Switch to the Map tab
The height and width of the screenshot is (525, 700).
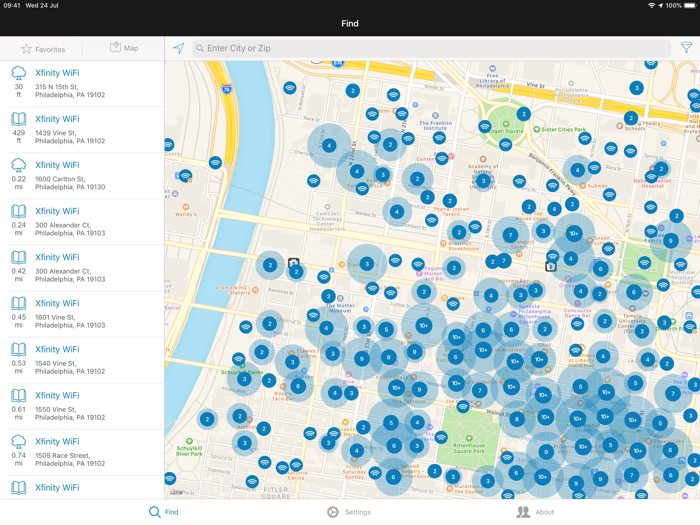coord(124,48)
